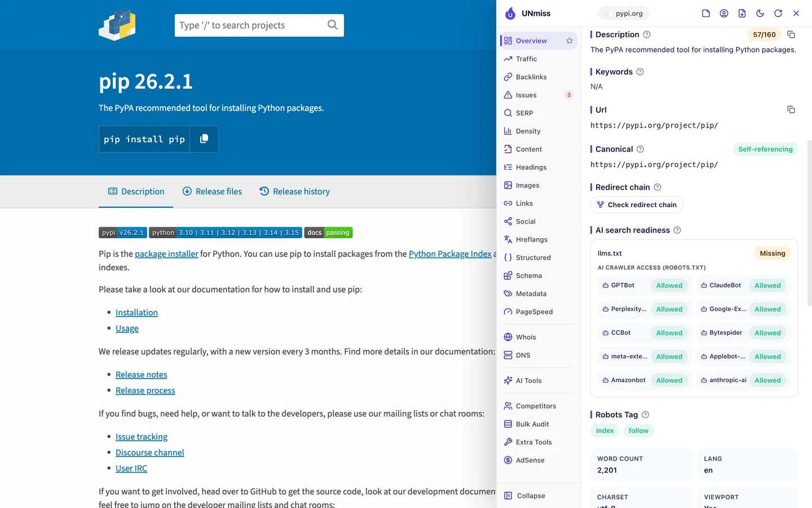Screen dimensions: 812x508
Task: Select the Description tab on PyPI
Action: coord(136,191)
